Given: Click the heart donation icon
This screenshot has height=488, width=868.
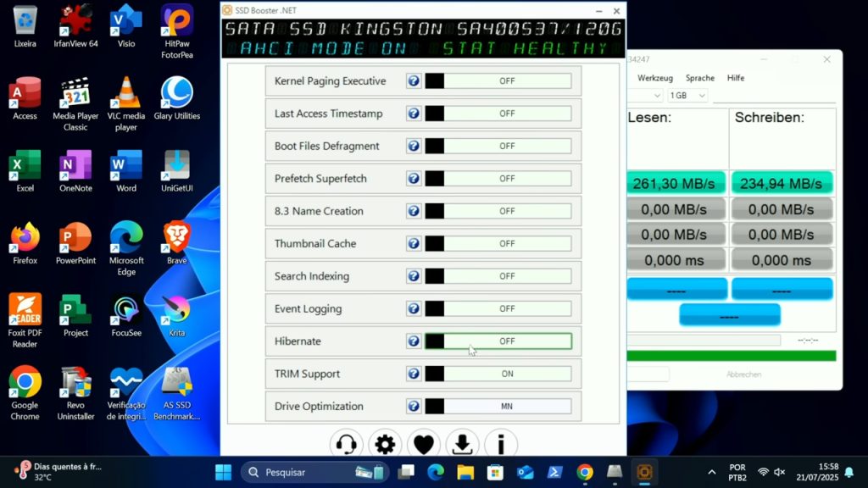Looking at the screenshot, I should tap(423, 442).
